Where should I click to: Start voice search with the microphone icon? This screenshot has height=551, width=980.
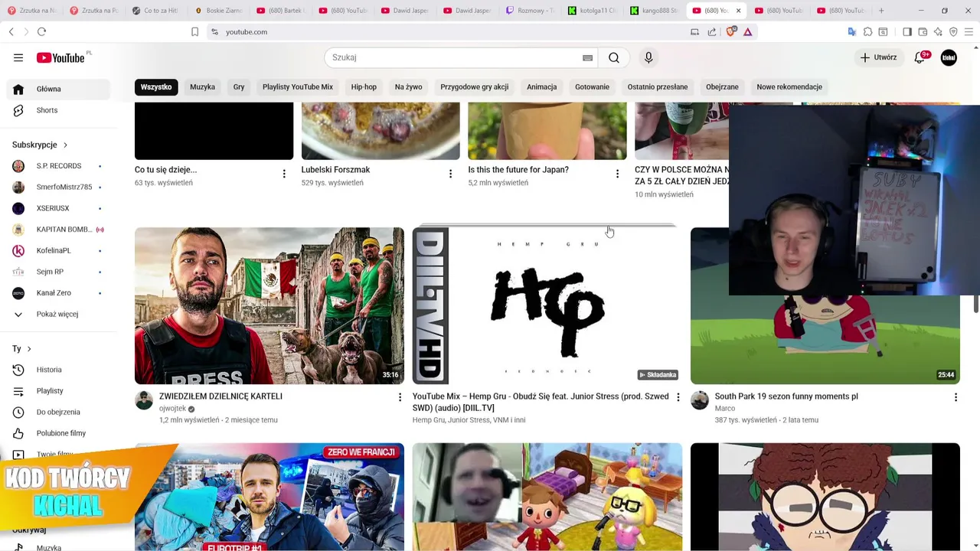click(x=648, y=57)
